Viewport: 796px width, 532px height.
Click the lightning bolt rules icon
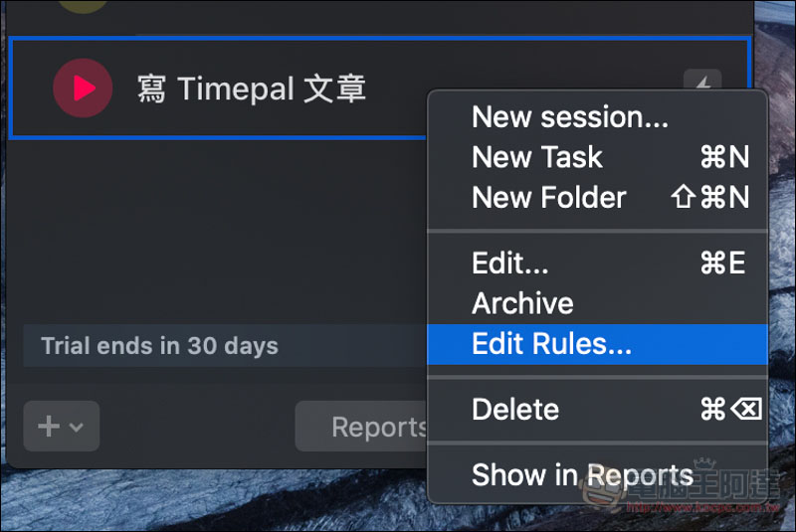[702, 81]
